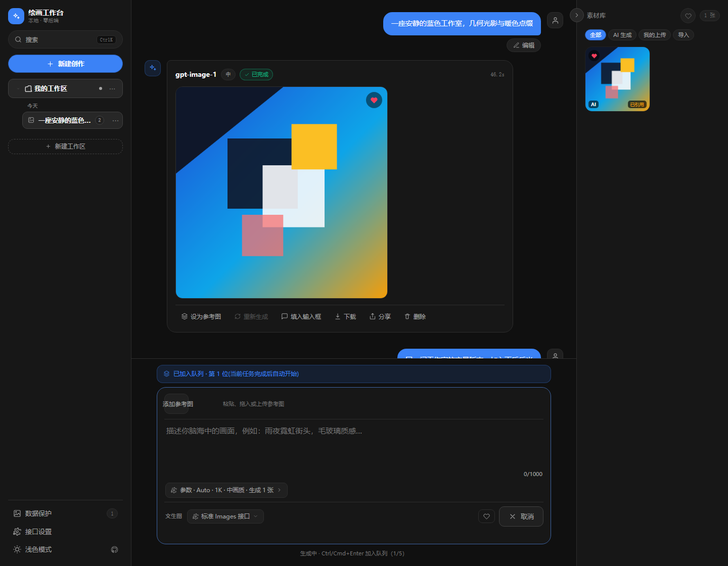Image resolution: width=728 pixels, height=566 pixels.
Task: Collapse the 素材库 panel with arrow
Action: [x=577, y=15]
